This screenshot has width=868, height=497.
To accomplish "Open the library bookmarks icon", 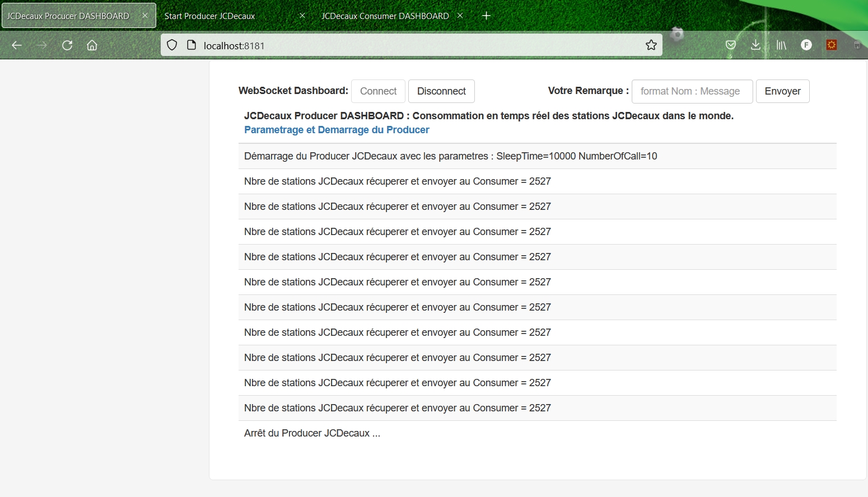I will click(x=781, y=45).
